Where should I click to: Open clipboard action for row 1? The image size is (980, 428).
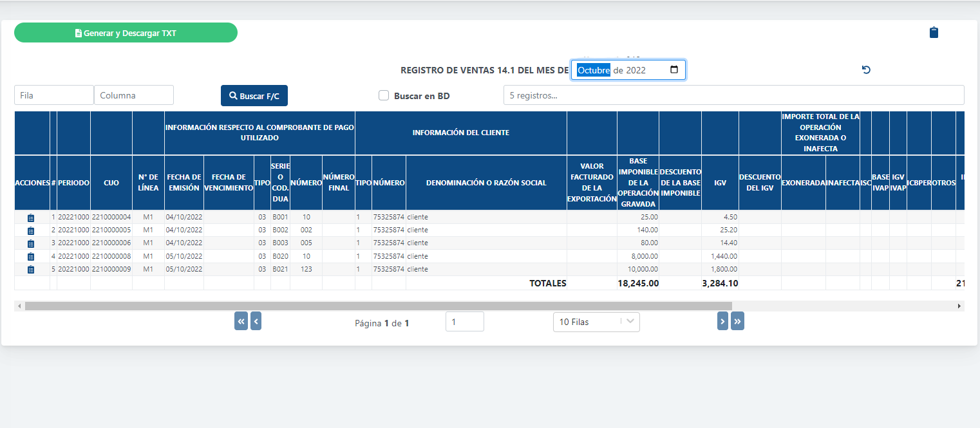tap(31, 218)
